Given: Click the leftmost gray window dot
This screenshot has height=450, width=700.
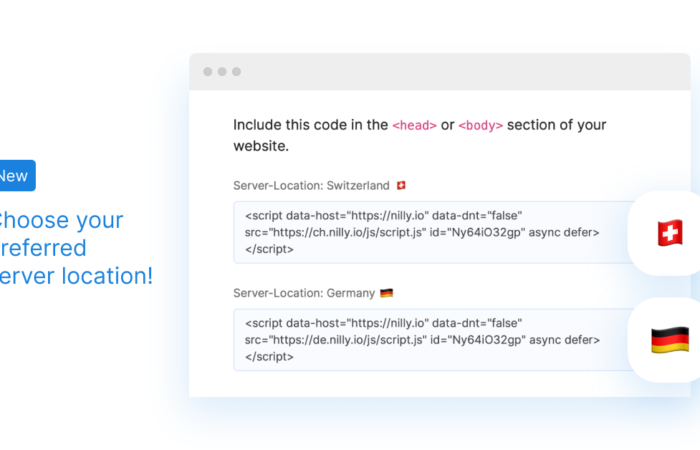Looking at the screenshot, I should coord(207,72).
